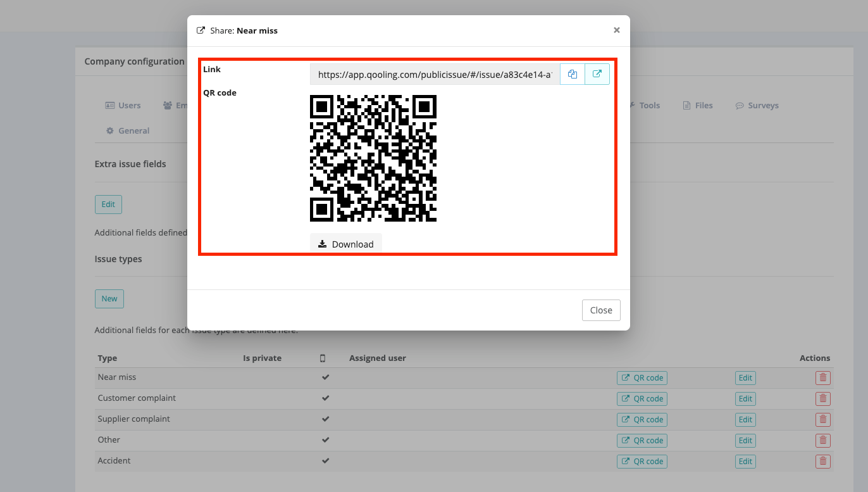868x492 pixels.
Task: Click the Issue types heading
Action: point(118,259)
